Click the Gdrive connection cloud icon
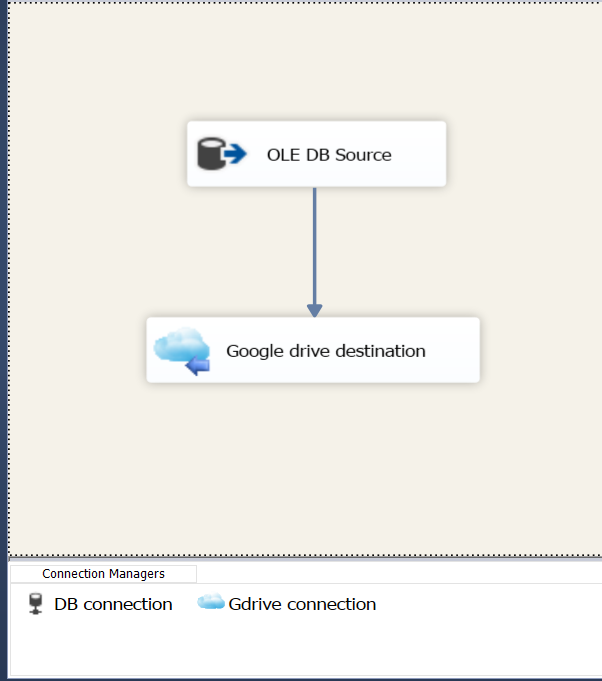602x681 pixels. click(211, 602)
